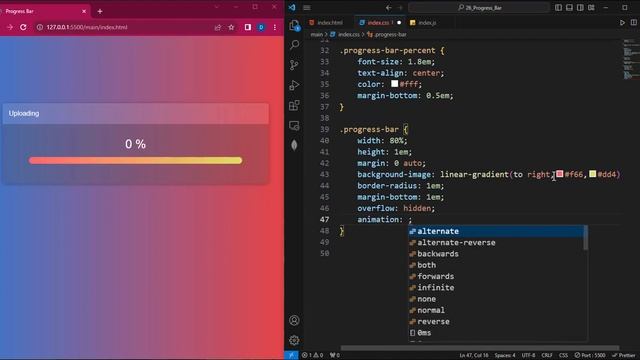Open the Extensions view

pos(294,105)
